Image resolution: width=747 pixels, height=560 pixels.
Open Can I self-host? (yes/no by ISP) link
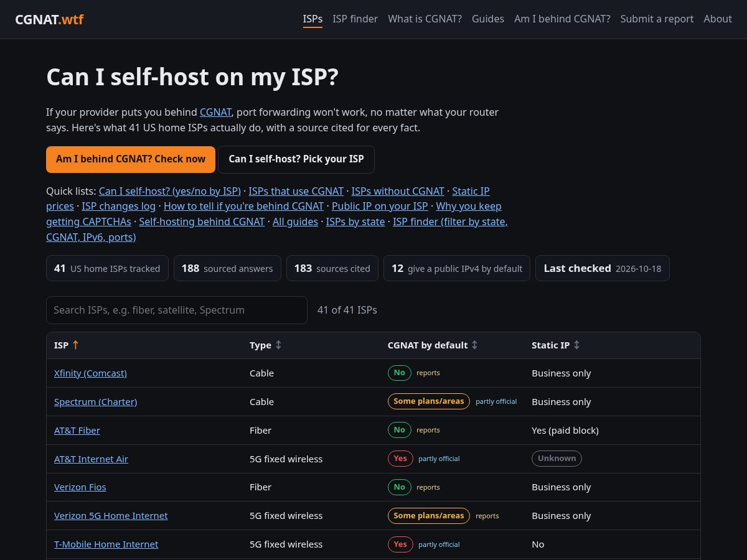(170, 191)
